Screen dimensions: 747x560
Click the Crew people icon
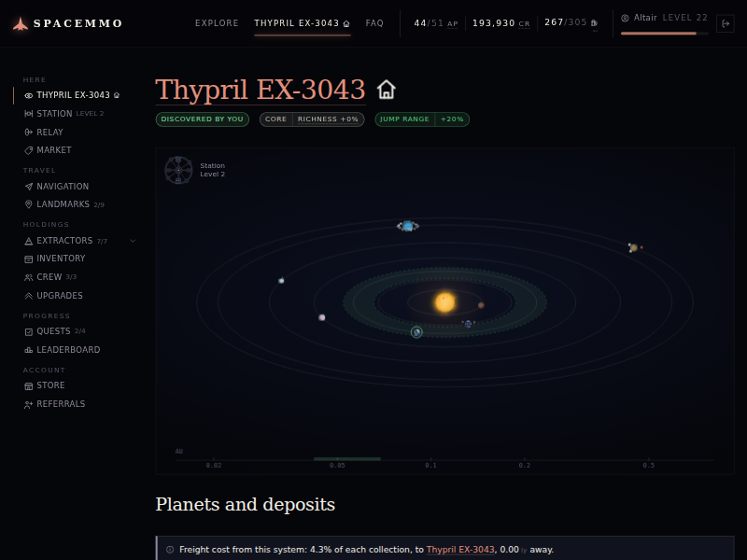click(x=29, y=277)
